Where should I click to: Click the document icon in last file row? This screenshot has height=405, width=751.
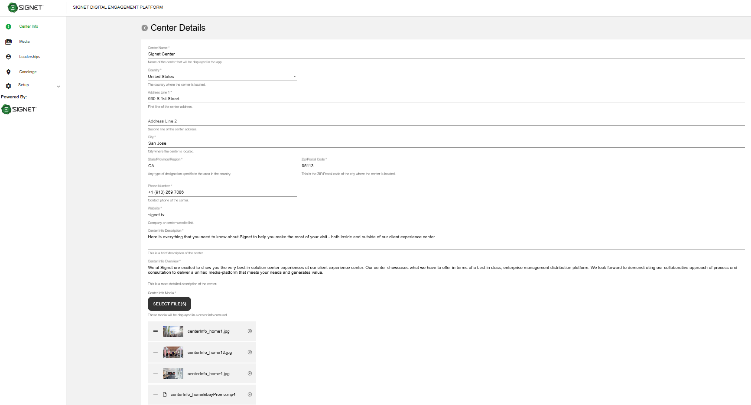pos(165,394)
